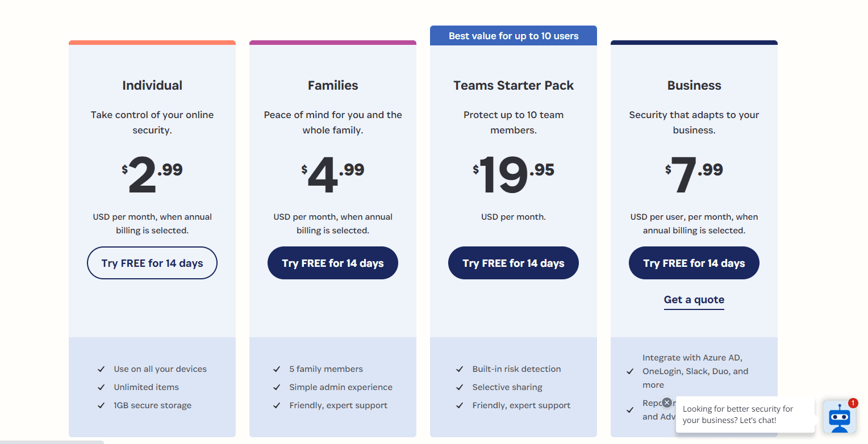Viewport: 868px width, 444px height.
Task: Click checkmark next to Selective sharing
Action: 460,387
